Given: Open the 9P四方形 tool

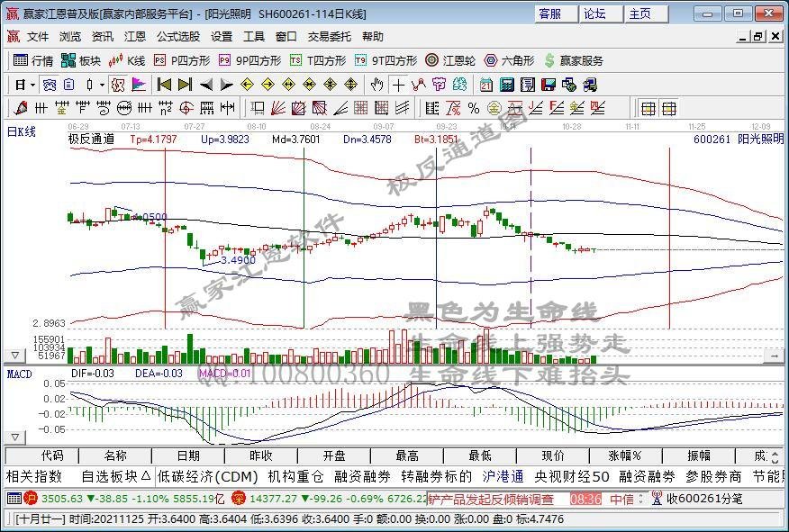Looking at the screenshot, I should pos(249,61).
